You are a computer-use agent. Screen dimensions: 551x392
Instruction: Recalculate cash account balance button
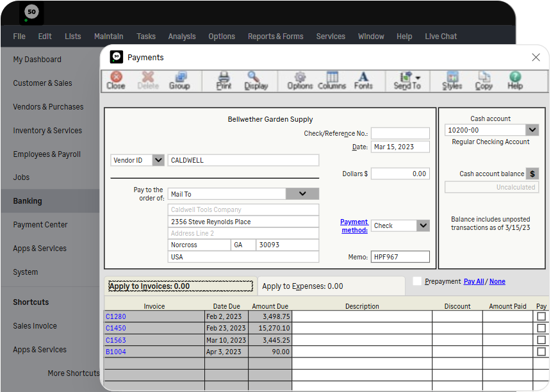point(532,174)
